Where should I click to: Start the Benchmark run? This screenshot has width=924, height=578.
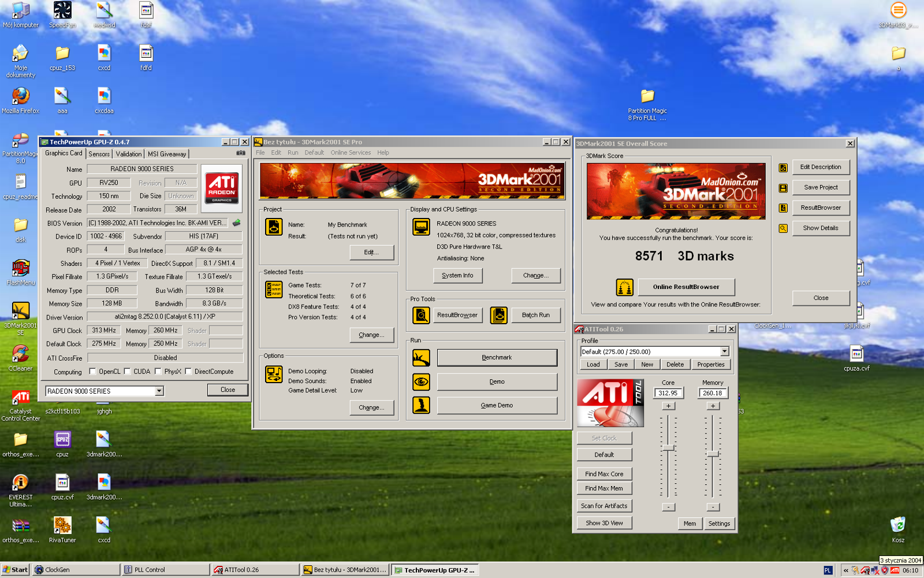click(497, 358)
